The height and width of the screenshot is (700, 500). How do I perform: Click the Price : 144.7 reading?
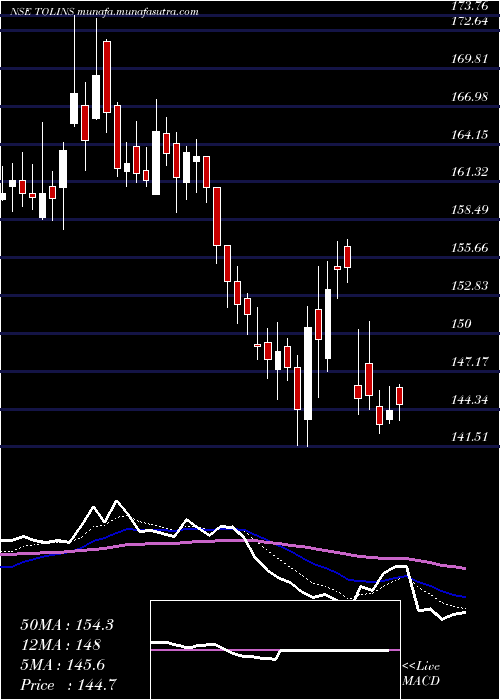tap(70, 685)
